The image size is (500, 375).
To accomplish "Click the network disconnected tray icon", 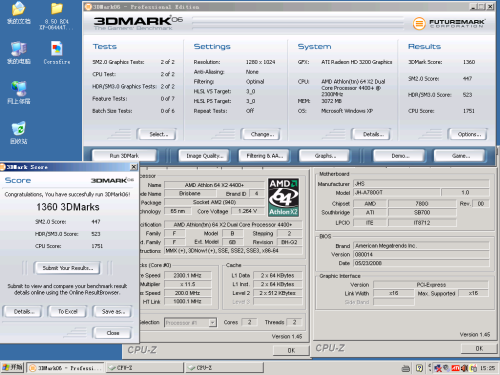I will point(438,368).
